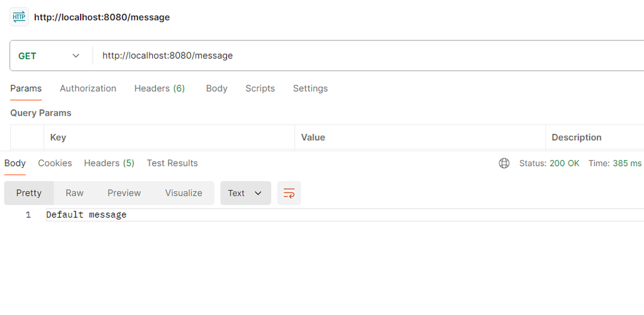This screenshot has height=315, width=644.
Task: Click line number 1 in response
Action: click(28, 215)
